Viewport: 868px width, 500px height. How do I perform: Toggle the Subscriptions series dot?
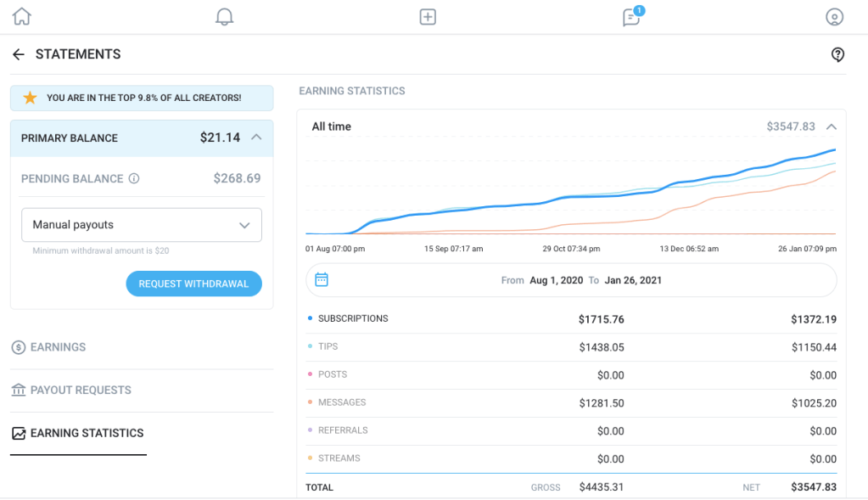(310, 319)
